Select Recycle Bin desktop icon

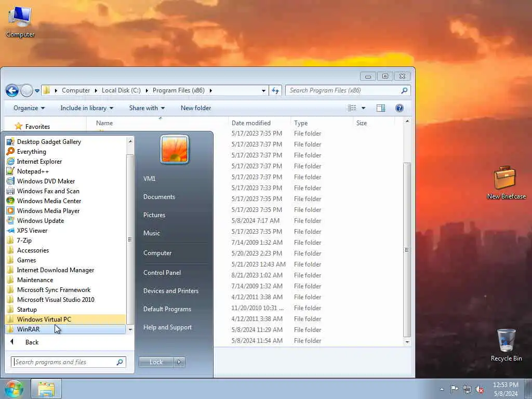(506, 345)
